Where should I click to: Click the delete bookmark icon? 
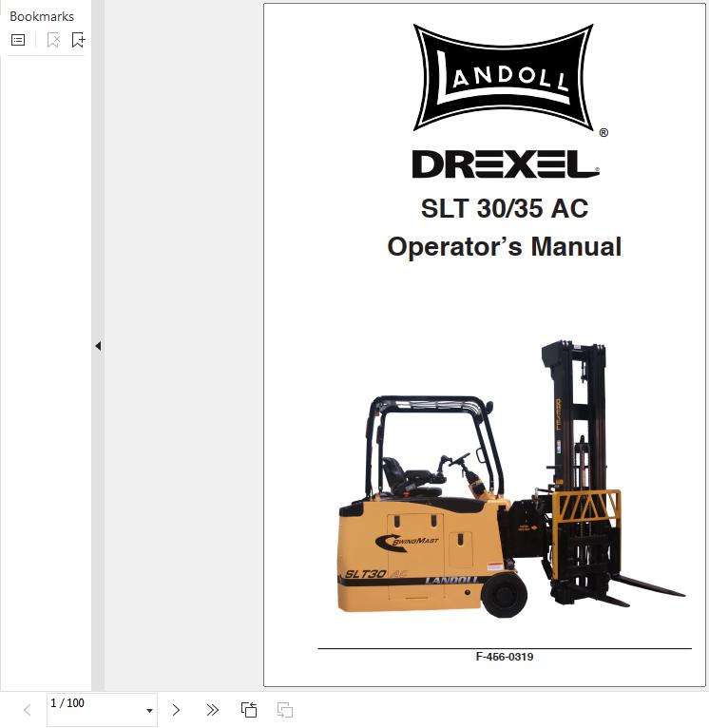coord(53,40)
